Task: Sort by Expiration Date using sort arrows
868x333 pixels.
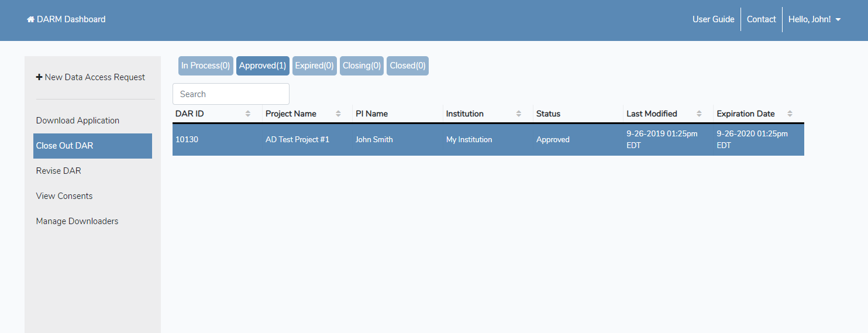Action: (x=790, y=114)
